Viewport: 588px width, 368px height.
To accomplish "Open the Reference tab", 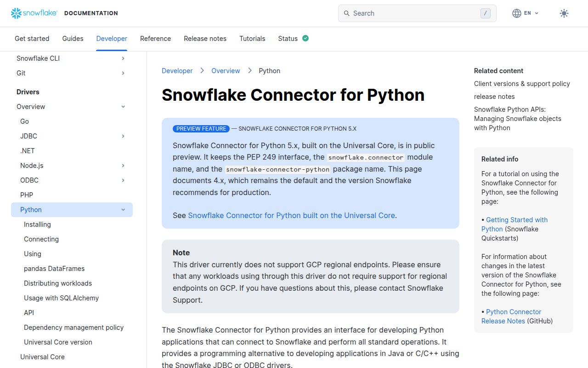I will click(155, 39).
